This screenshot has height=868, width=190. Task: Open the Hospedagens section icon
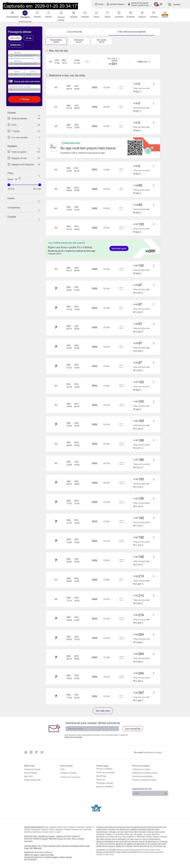click(x=12, y=13)
